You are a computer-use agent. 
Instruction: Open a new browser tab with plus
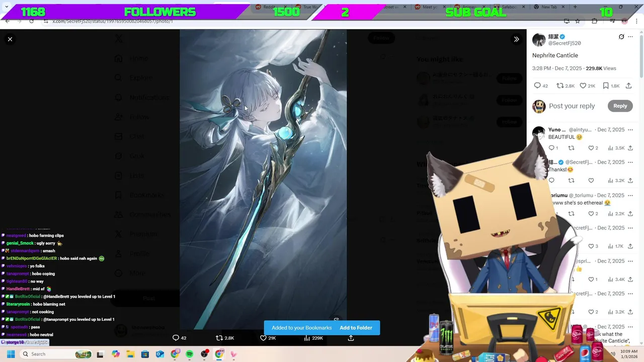tap(576, 7)
